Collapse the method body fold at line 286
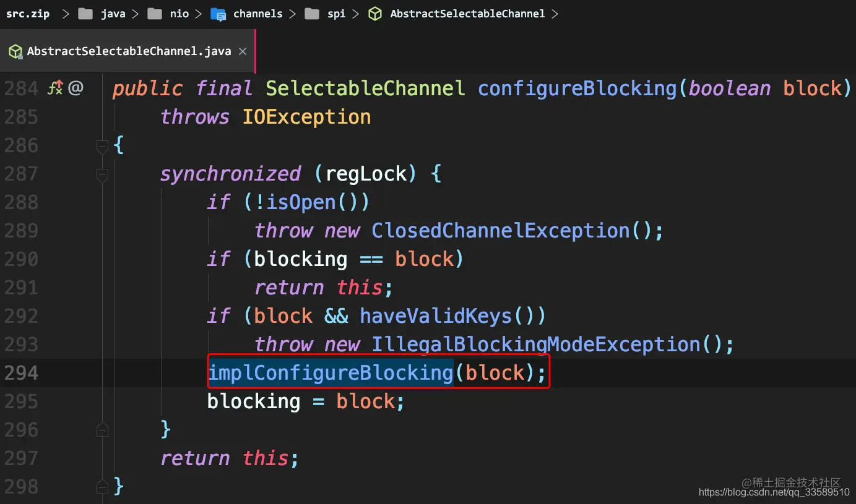856x504 pixels. [103, 146]
